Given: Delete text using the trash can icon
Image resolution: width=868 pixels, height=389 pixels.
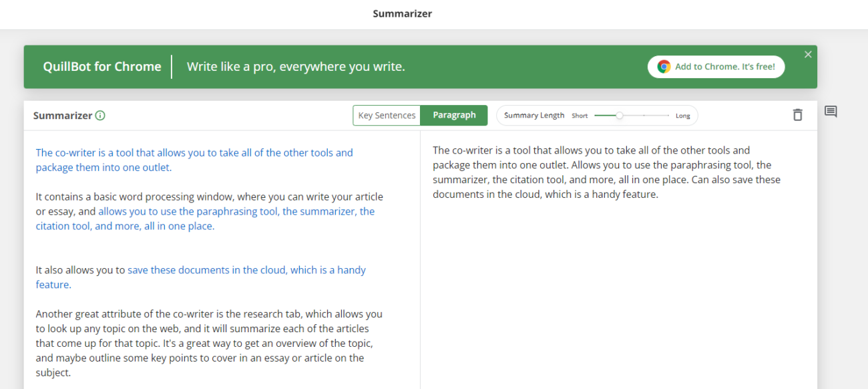Looking at the screenshot, I should click(x=797, y=115).
